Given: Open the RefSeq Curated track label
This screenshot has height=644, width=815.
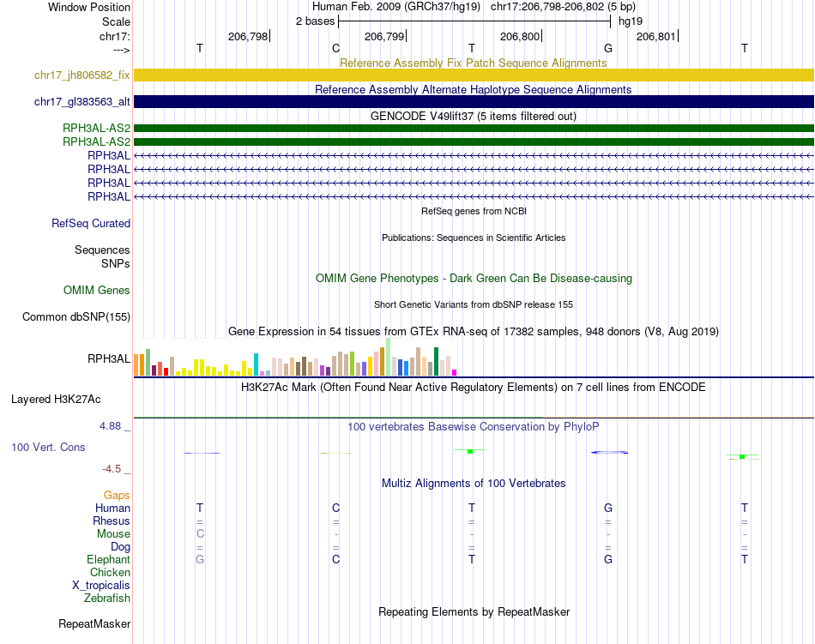Looking at the screenshot, I should pos(91,223).
